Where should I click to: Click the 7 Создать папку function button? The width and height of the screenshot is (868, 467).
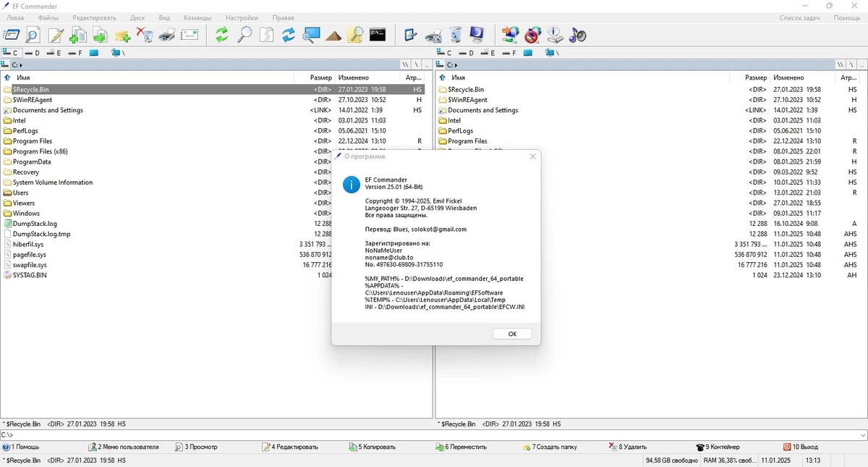(550, 447)
